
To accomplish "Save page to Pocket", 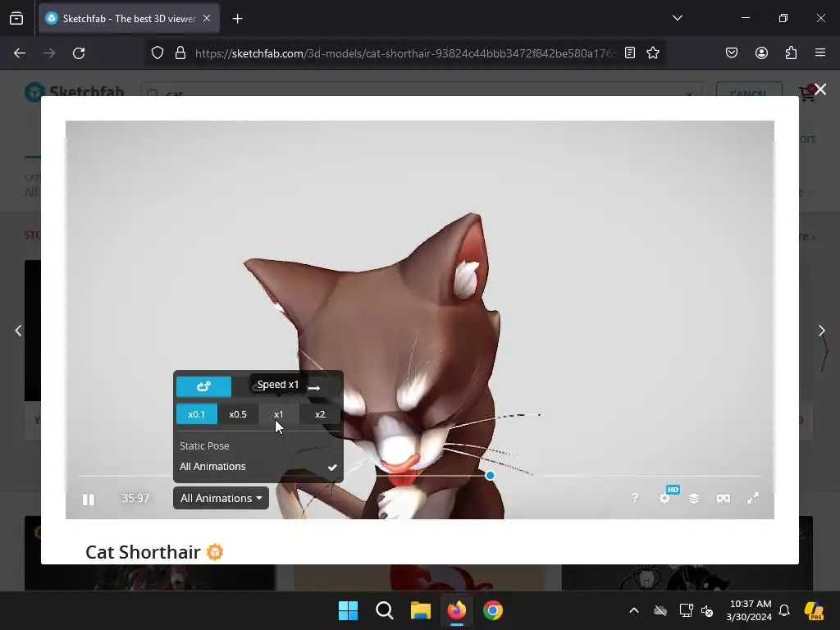I will (x=732, y=52).
